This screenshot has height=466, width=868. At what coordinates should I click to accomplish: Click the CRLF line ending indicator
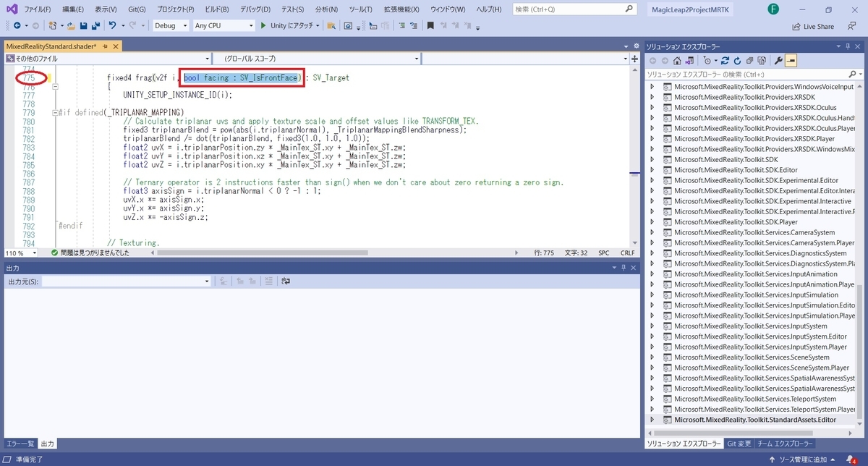627,253
